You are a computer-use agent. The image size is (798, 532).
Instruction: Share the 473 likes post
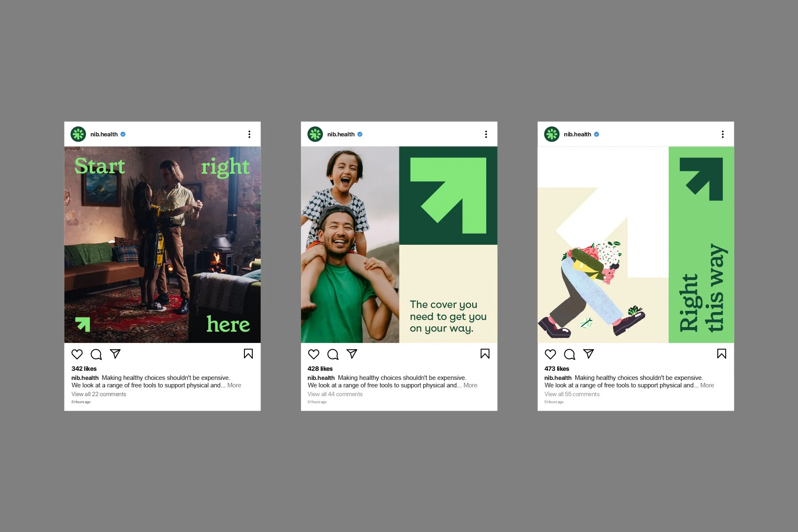click(x=589, y=354)
